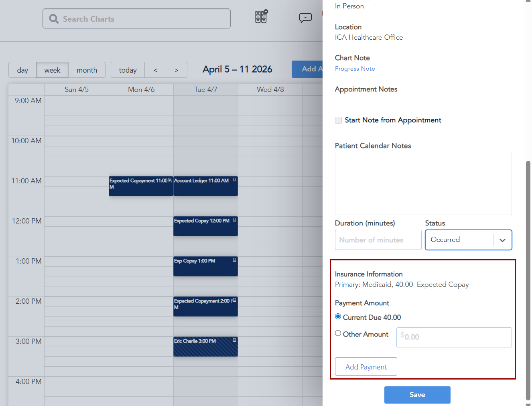Go to previous week with the < arrow
532x406 pixels.
point(155,70)
